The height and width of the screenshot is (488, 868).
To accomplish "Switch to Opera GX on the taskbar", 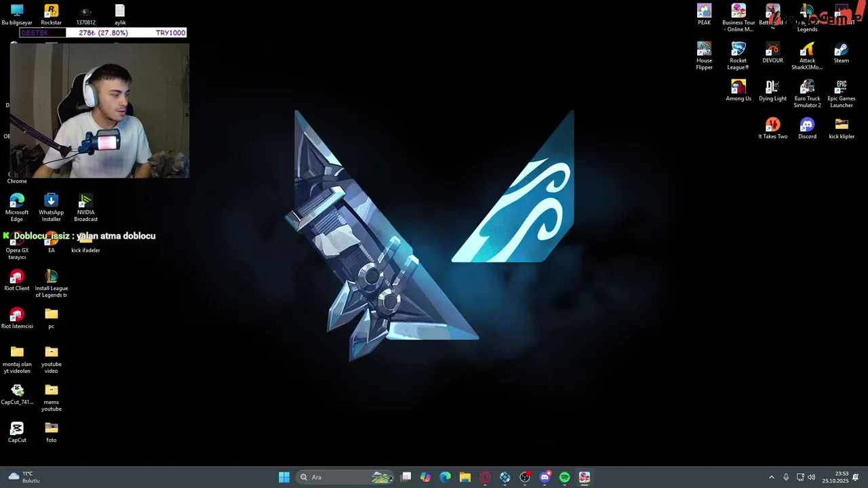I will pos(485,477).
